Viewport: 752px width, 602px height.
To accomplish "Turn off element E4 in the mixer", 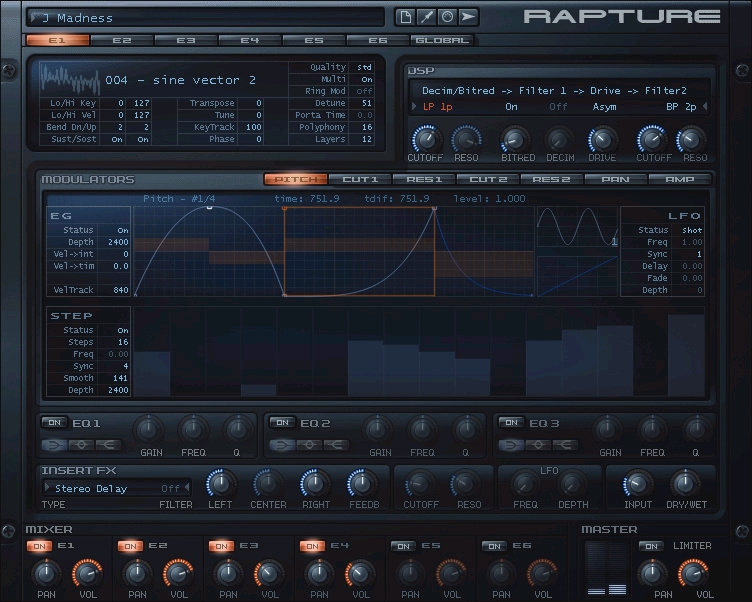I will click(x=312, y=546).
